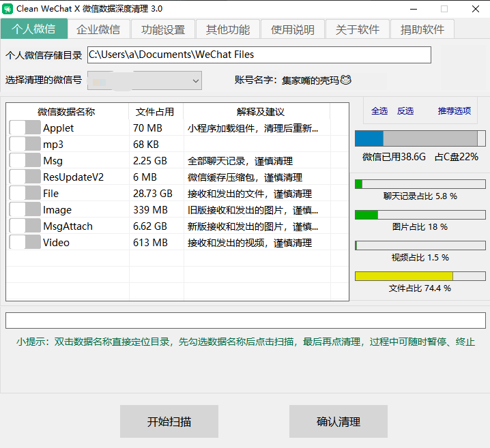Click the 微信已用38.6G text

click(394, 157)
